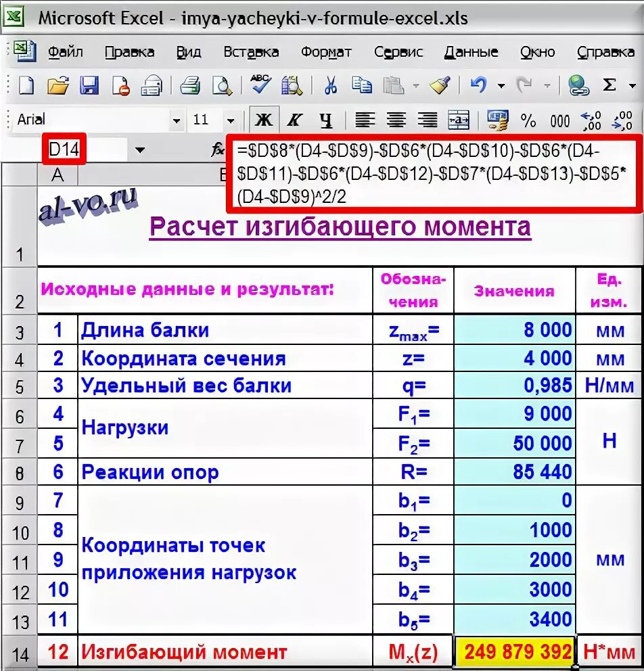Open the Правка menu

(130, 52)
